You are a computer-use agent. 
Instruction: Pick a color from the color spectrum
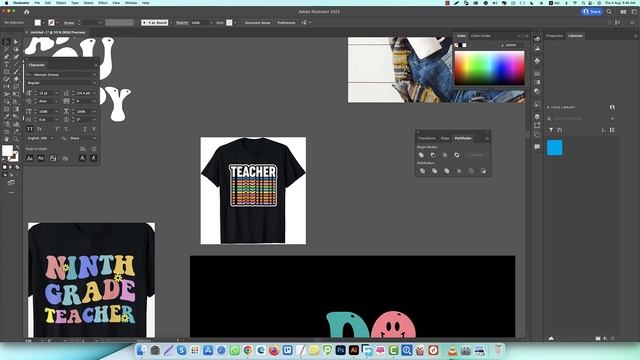coord(489,68)
